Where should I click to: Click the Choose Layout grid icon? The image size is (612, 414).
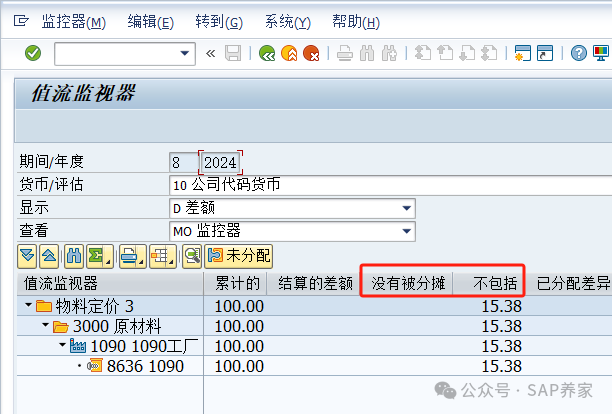click(x=163, y=256)
